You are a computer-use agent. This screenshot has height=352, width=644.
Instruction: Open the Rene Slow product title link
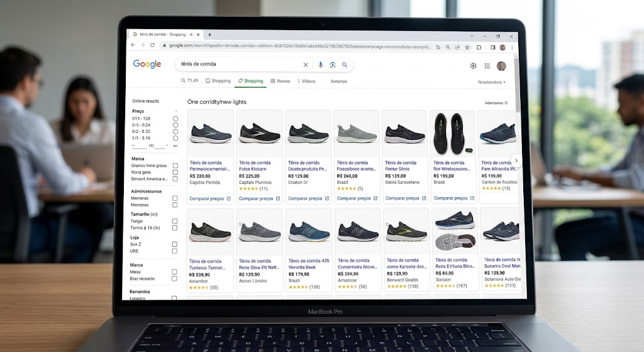pos(258,264)
